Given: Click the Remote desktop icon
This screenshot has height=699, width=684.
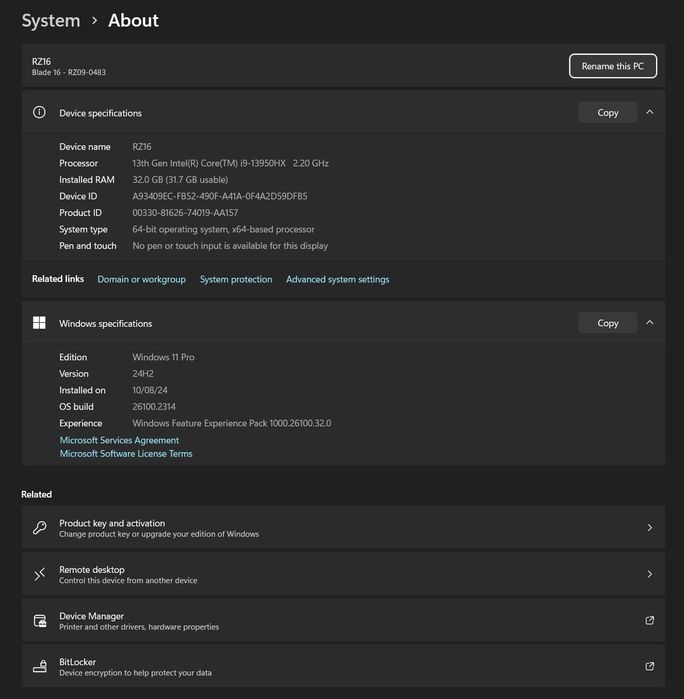Looking at the screenshot, I should click(39, 574).
